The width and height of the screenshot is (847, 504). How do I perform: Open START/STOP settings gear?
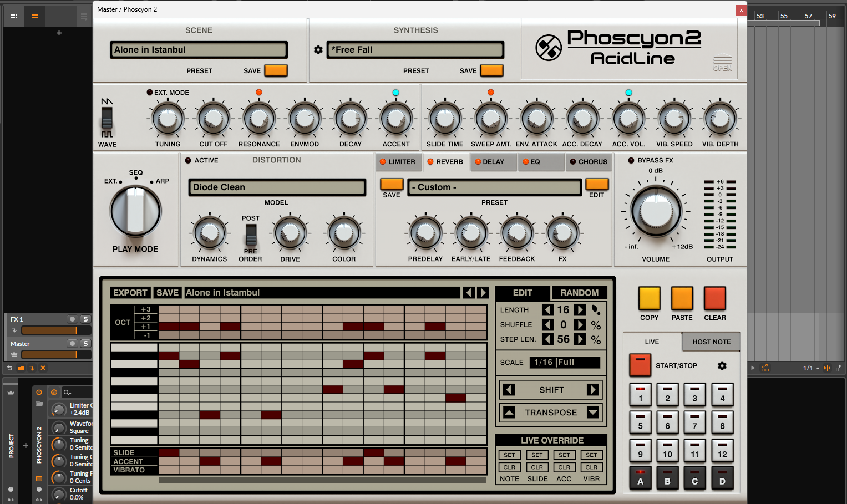point(722,365)
